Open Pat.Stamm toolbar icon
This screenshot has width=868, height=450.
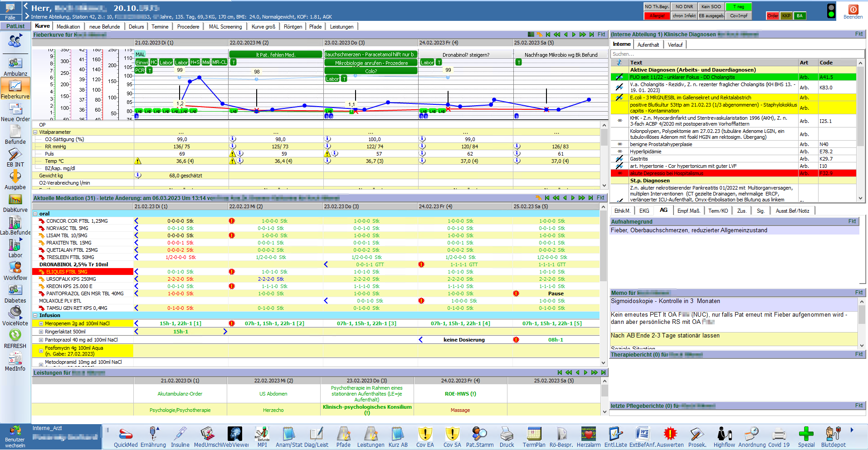pos(479,437)
